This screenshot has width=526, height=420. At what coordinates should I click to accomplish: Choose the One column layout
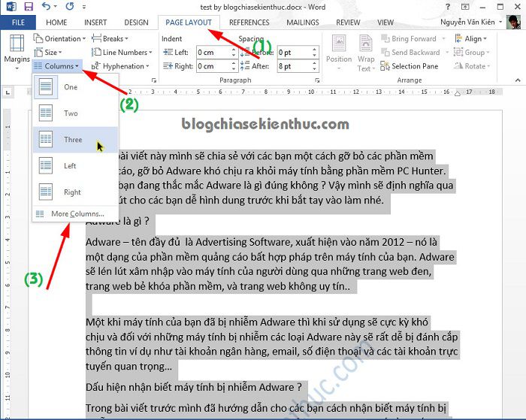(75, 87)
